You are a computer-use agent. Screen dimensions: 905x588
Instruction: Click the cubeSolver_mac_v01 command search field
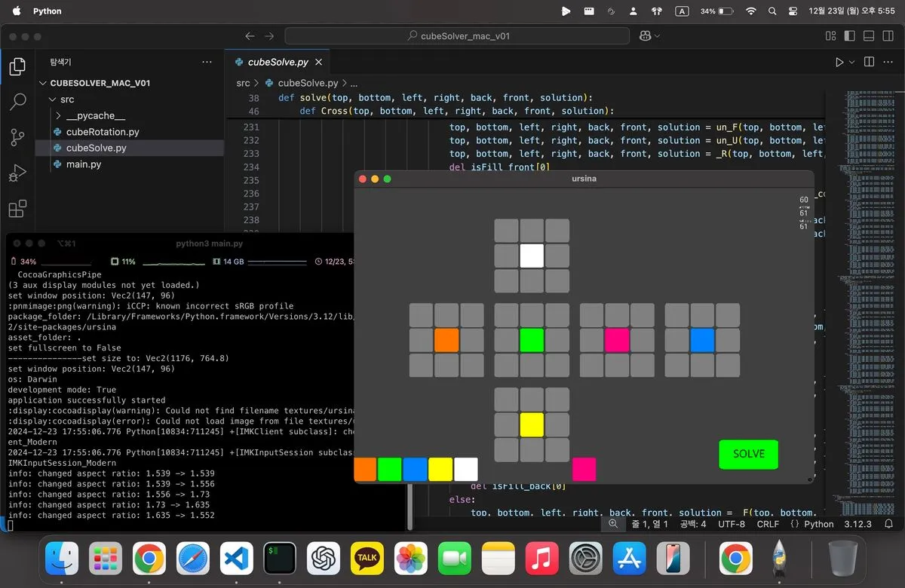point(456,35)
